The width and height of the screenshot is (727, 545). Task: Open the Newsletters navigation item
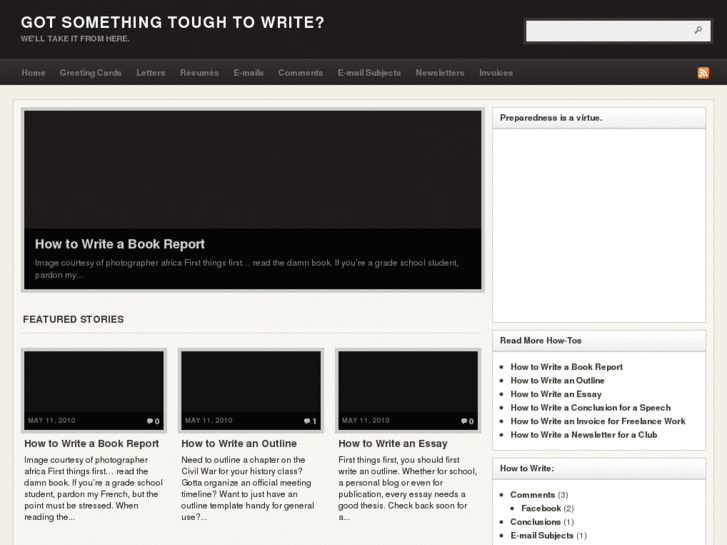click(440, 73)
